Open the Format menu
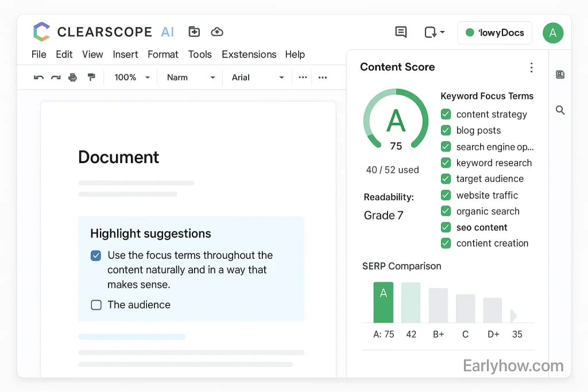588x392 pixels. click(163, 55)
